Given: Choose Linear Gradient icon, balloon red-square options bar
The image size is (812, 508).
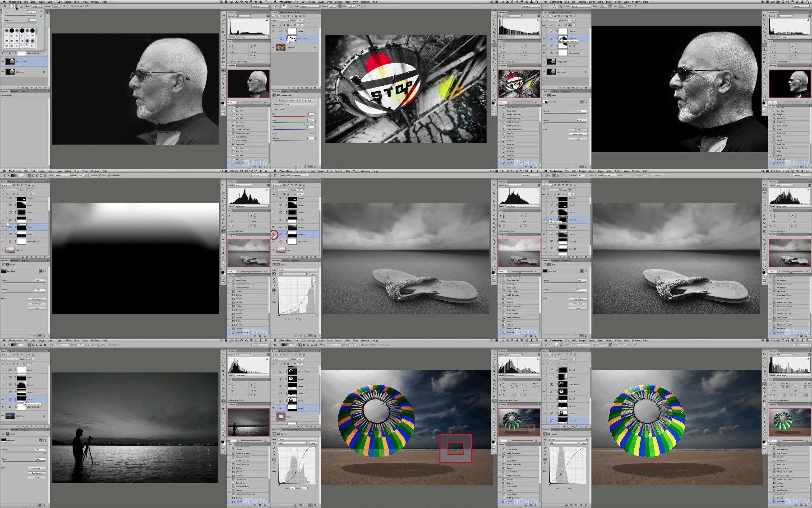Looking at the screenshot, I should pyautogui.click(x=300, y=345).
